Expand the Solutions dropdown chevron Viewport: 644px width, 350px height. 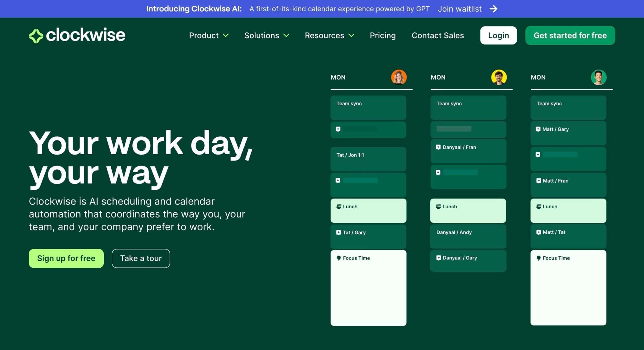point(286,36)
